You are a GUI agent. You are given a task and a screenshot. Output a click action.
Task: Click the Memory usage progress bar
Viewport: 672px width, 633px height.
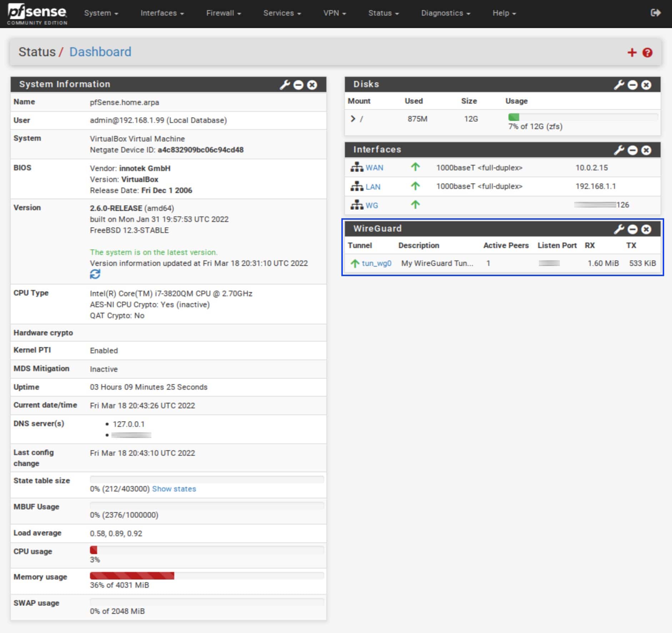coord(207,575)
